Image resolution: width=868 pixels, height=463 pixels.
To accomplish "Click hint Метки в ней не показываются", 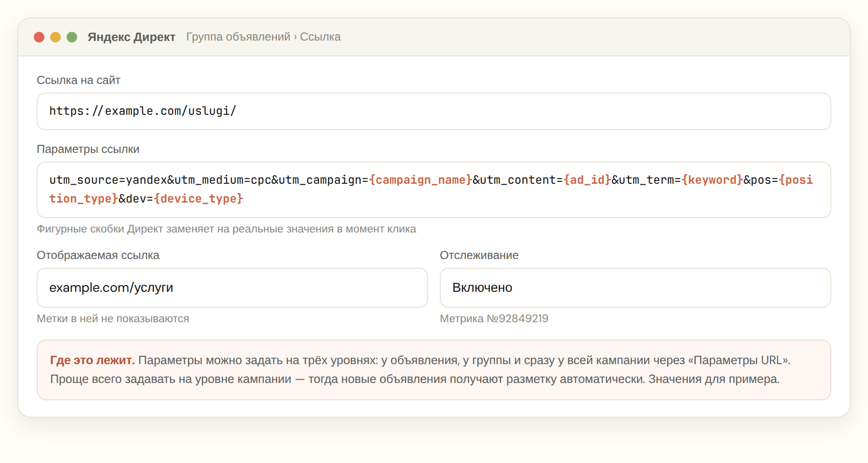I will click(x=113, y=319).
